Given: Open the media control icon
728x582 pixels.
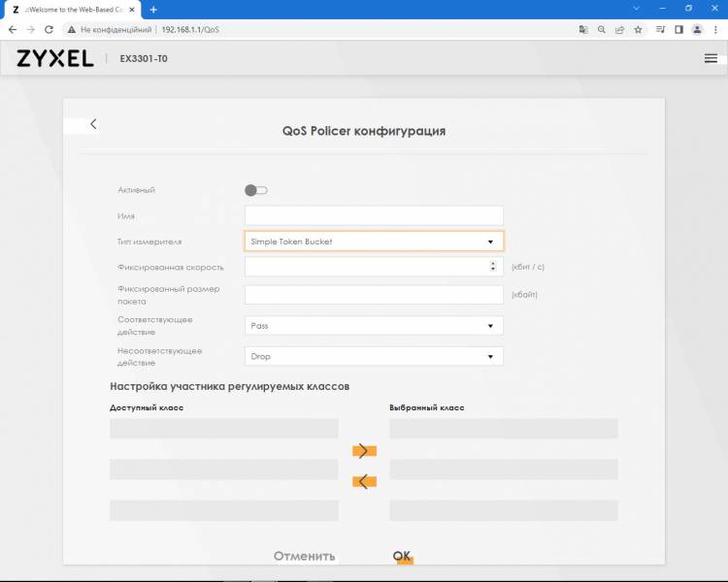Looking at the screenshot, I should [660, 30].
